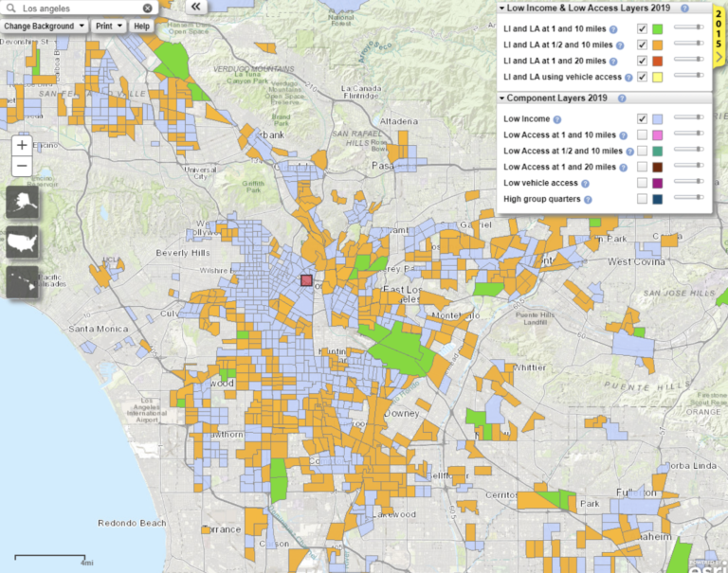This screenshot has height=573, width=728.
Task: Open help for Low Income & Low Access Layers 2019
Action: pos(684,9)
